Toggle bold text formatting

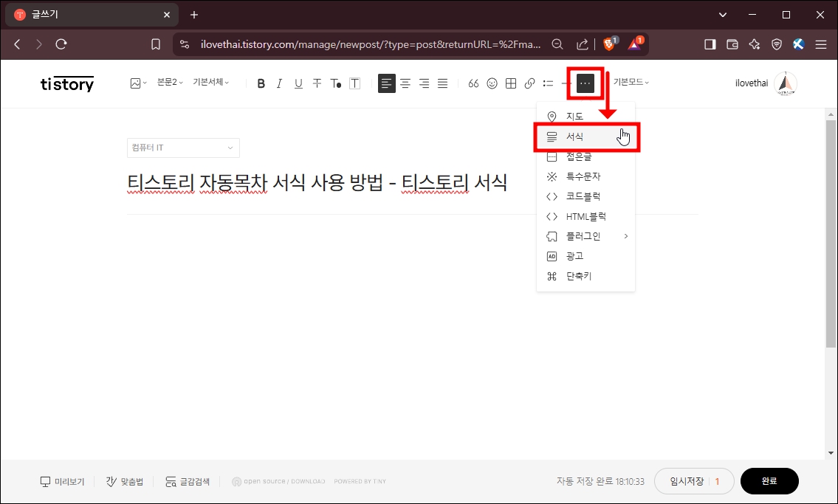tap(261, 83)
